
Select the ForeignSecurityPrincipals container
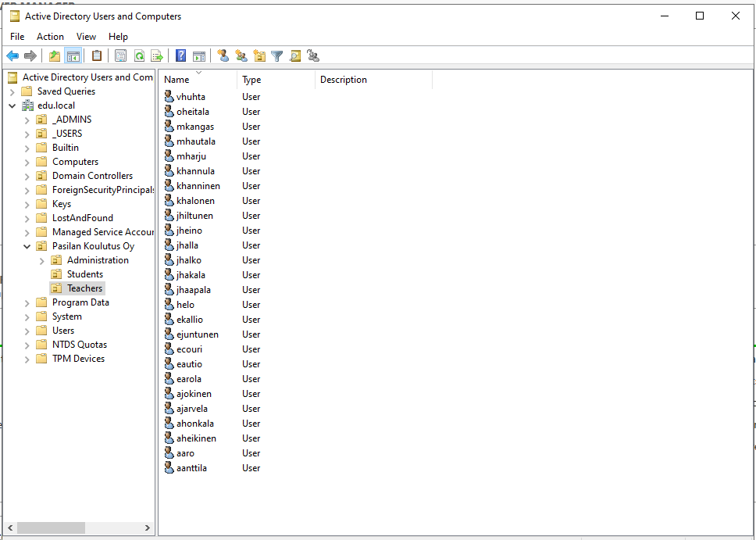point(102,190)
